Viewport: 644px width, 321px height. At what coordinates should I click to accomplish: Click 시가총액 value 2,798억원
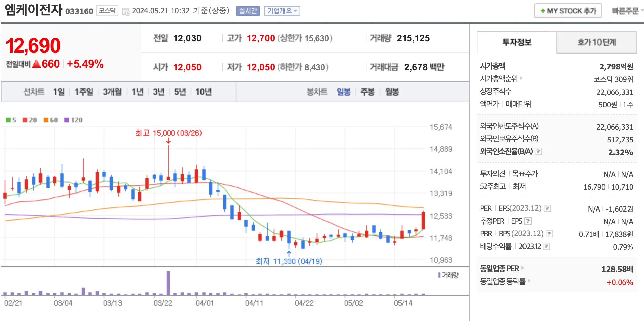point(616,67)
